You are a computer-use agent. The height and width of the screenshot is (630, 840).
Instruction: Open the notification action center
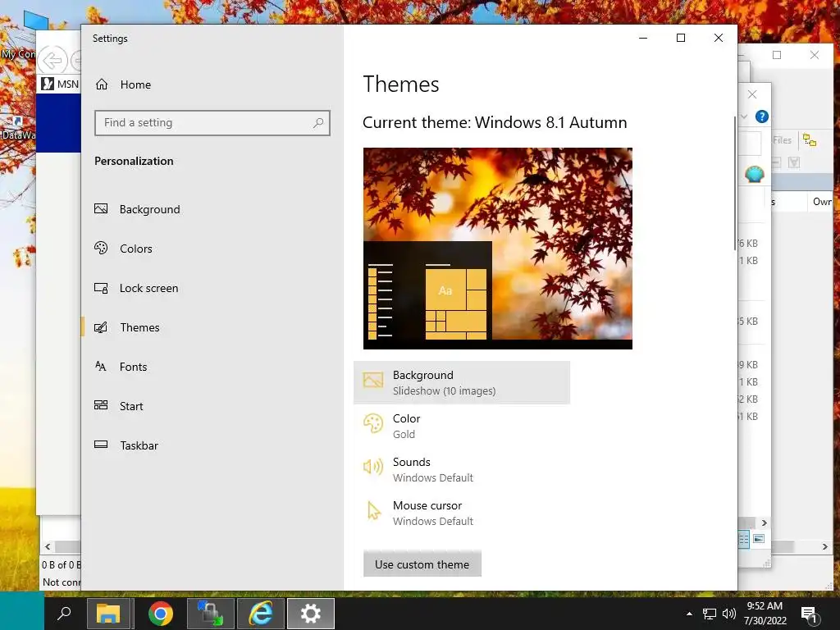click(809, 614)
